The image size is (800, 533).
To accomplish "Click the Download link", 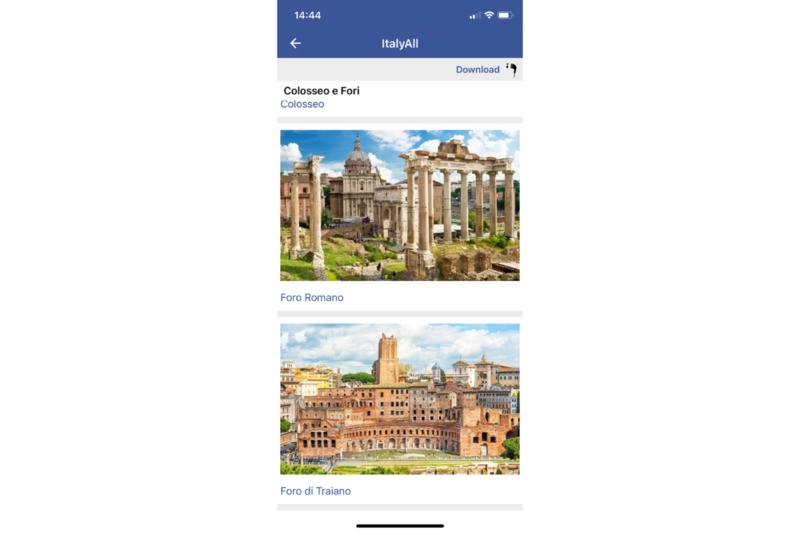I will pos(478,69).
